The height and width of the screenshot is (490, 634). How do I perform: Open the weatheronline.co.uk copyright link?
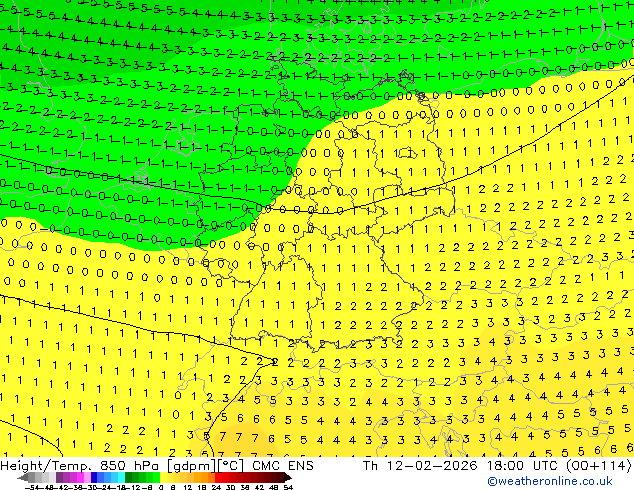point(550,481)
